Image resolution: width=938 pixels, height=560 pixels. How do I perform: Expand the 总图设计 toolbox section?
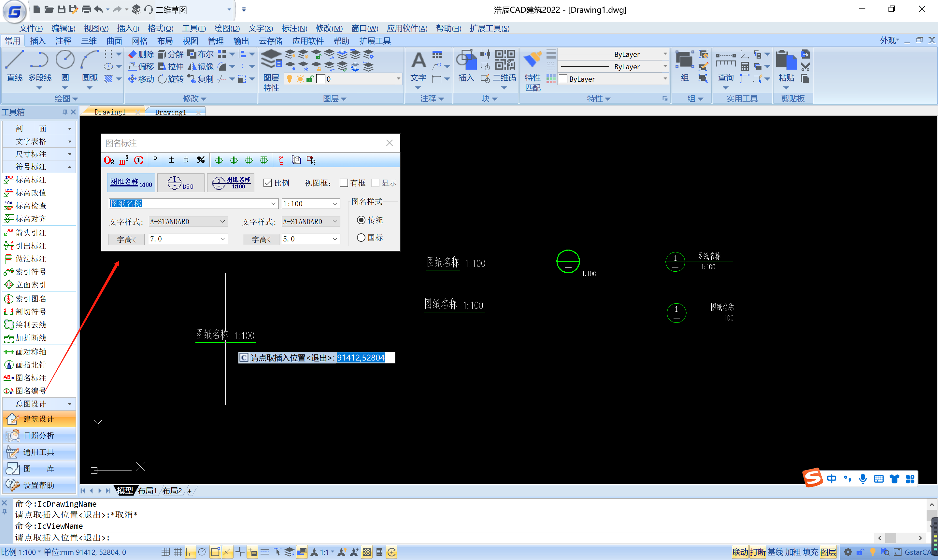click(38, 404)
